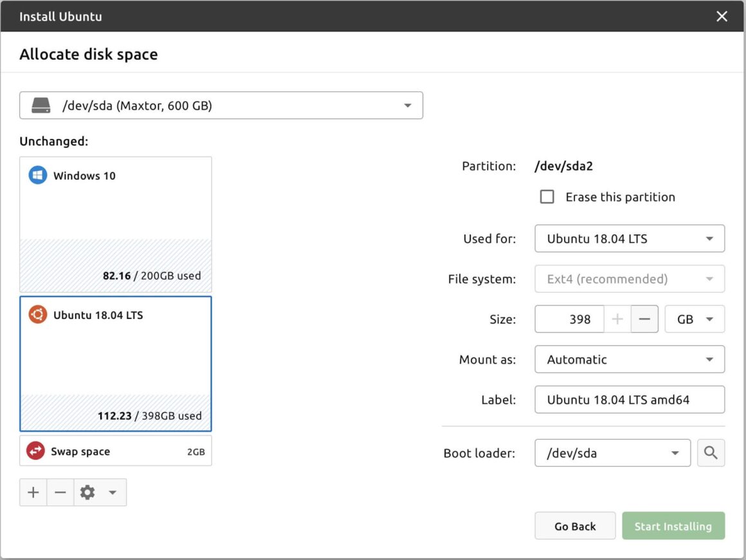Select the Windows 10 partition card
The height and width of the screenshot is (560, 746).
(x=116, y=224)
